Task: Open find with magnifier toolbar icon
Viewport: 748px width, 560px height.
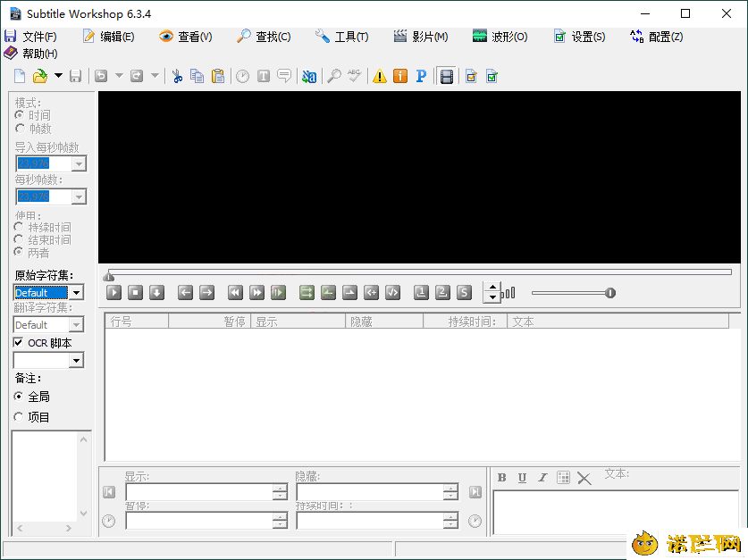Action: tap(334, 76)
